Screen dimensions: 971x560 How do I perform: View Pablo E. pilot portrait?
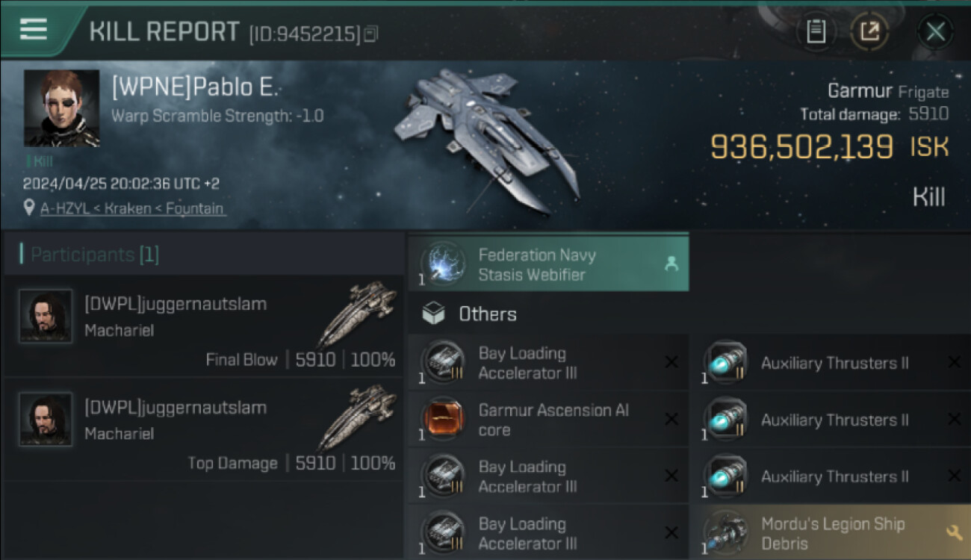pos(62,108)
